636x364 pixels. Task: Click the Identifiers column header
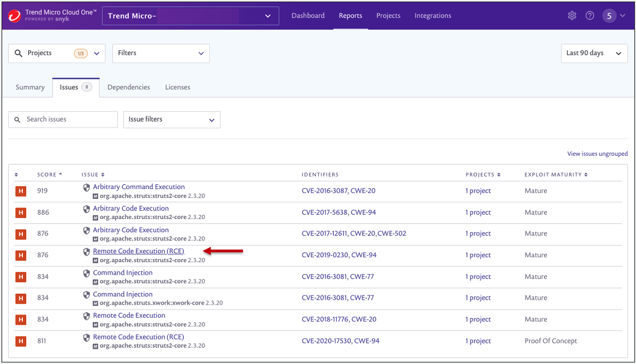click(320, 175)
